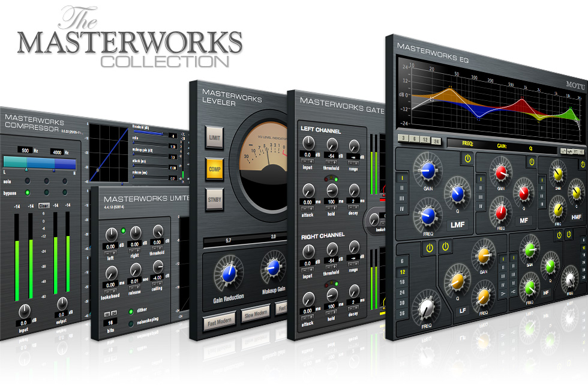The height and width of the screenshot is (388, 588).
Task: Click the Right Channel attack knob in Gate
Action: [x=308, y=299]
